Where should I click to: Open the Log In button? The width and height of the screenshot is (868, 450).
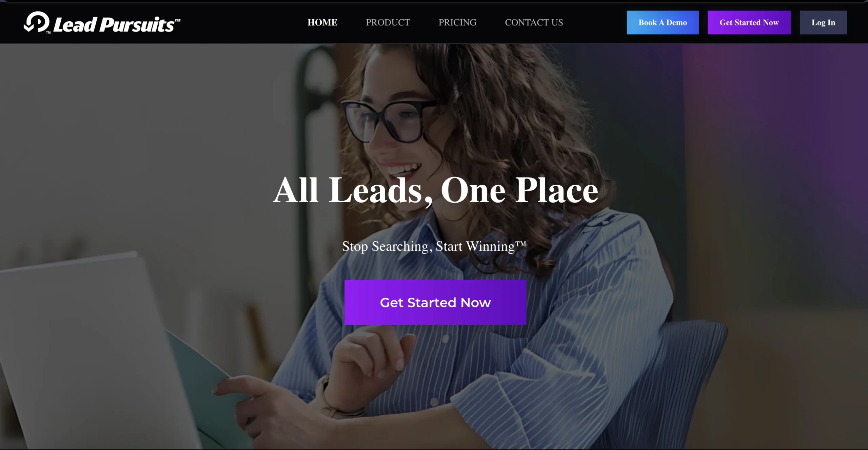823,22
